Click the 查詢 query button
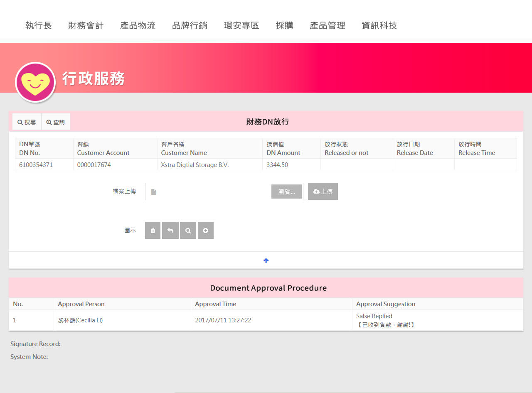This screenshot has width=532, height=393. click(x=56, y=122)
